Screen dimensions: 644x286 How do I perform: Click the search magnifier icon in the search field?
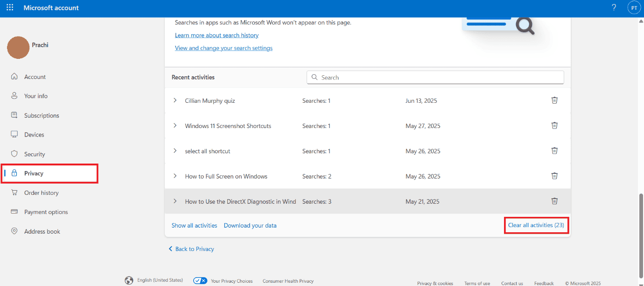[315, 78]
